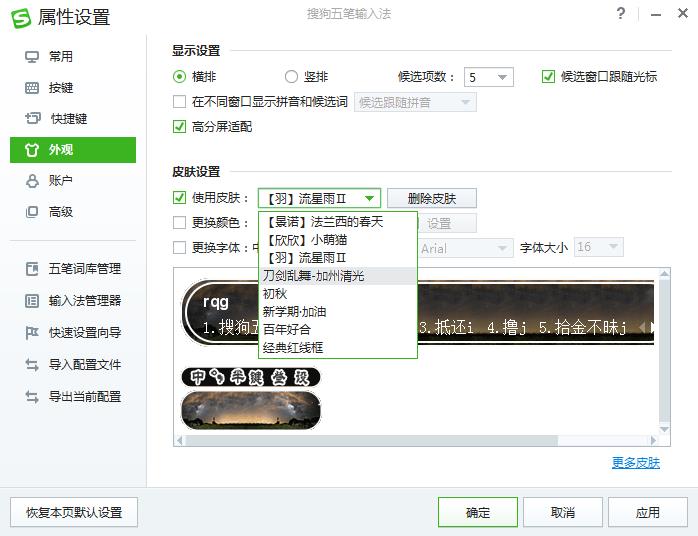Click the 账户 user icon in the sidebar

[x=32, y=181]
